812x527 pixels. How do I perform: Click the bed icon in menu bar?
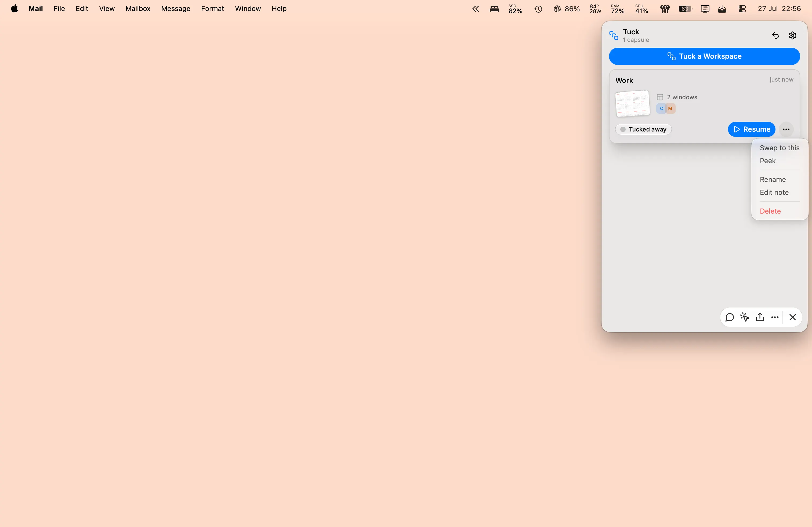click(x=494, y=9)
